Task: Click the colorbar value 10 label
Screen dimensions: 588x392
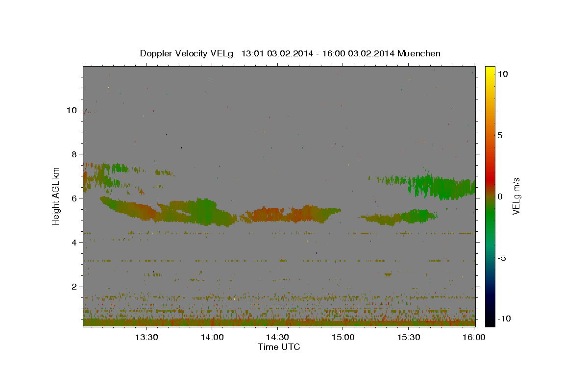Action: (x=503, y=74)
